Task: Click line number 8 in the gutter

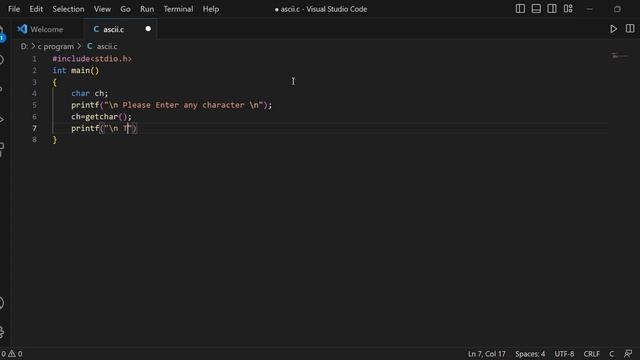Action: pyautogui.click(x=34, y=140)
